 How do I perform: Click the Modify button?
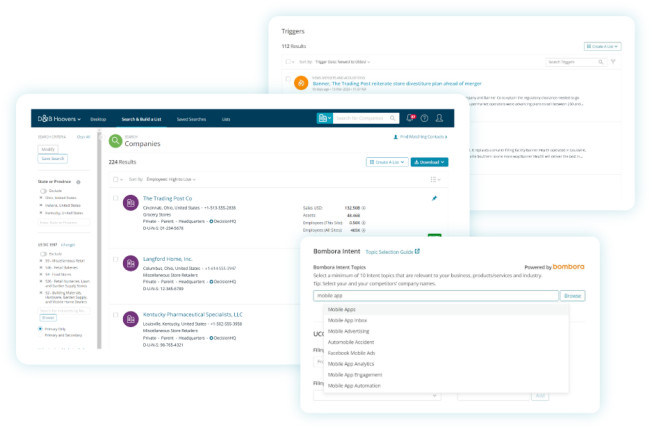(48, 149)
